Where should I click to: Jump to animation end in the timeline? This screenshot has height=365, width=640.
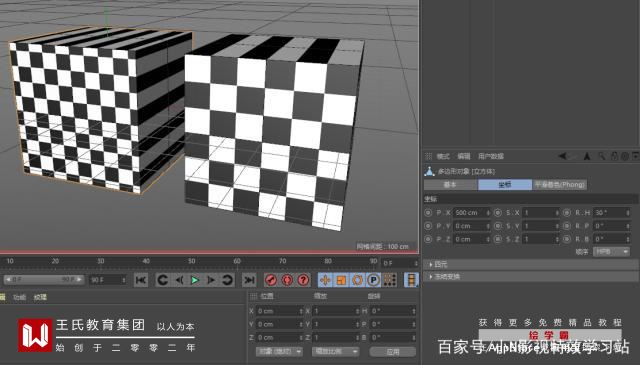[249, 280]
